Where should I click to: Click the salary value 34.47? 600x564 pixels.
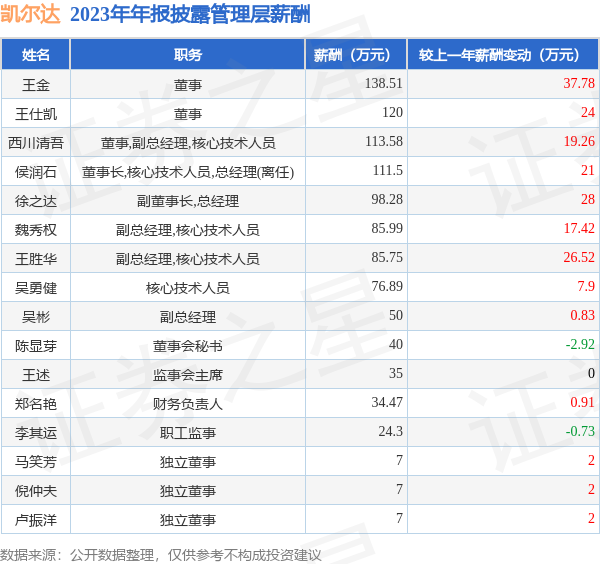point(387,403)
